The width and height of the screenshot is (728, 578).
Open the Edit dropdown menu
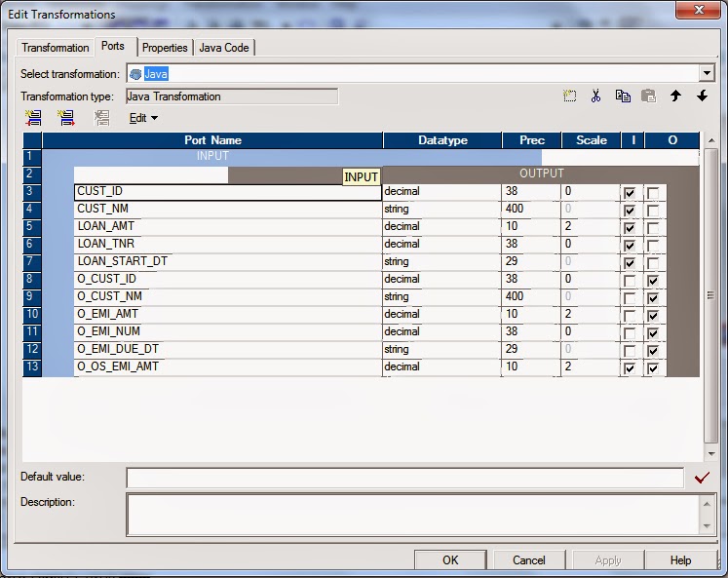click(143, 118)
